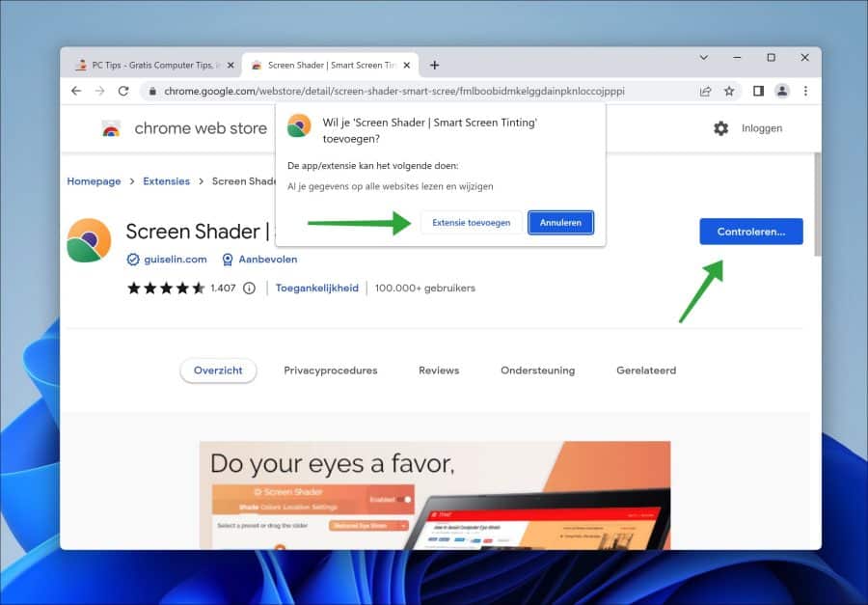Viewport: 868px width, 605px height.
Task: Open the Gerelateerd tab
Action: pyautogui.click(x=646, y=371)
